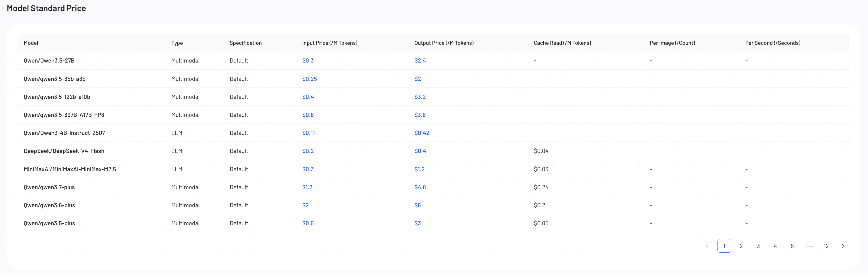Viewport: 868px width, 273px height.
Task: Click the Input Price column header
Action: 329,43
